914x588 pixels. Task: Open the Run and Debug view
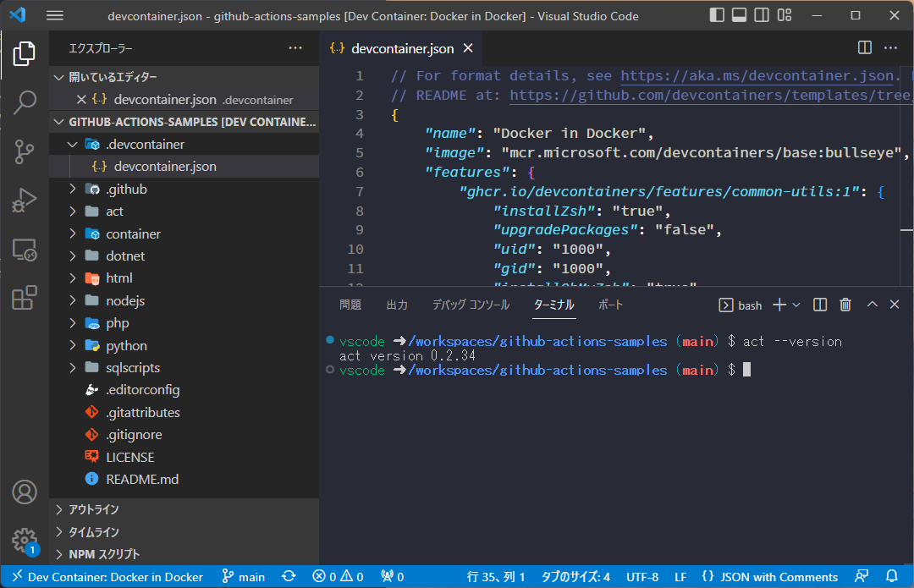[25, 201]
